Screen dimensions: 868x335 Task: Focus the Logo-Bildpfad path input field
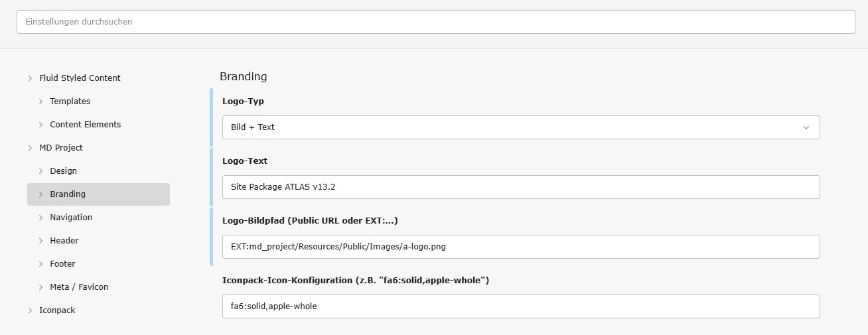pos(520,247)
